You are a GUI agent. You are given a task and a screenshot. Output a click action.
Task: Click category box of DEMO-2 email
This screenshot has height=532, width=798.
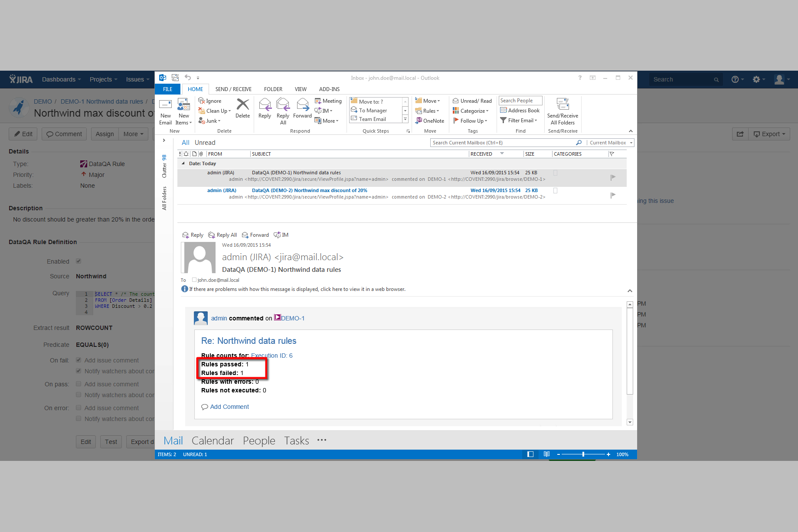[555, 190]
